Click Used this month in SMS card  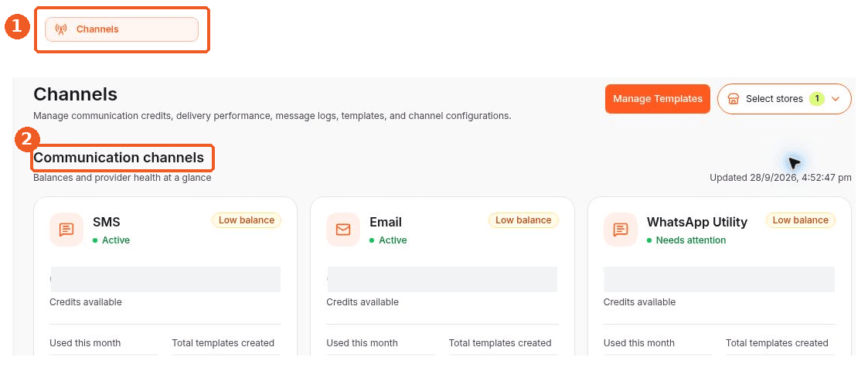click(x=85, y=343)
